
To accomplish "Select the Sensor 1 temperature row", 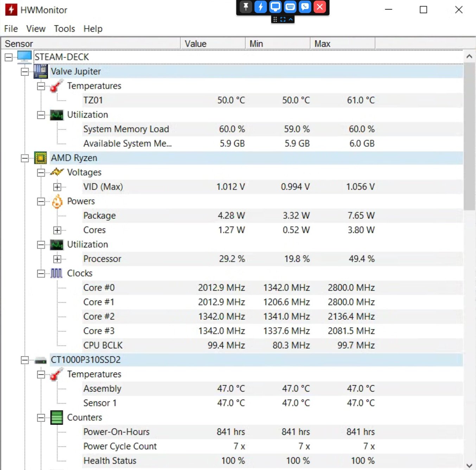I will click(273, 403).
